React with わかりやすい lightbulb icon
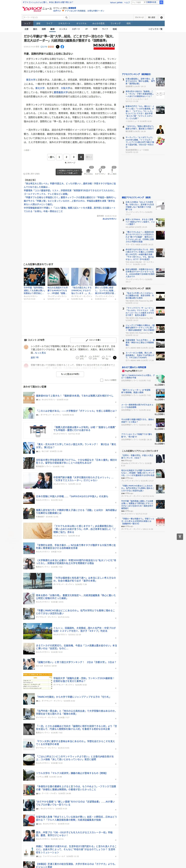 100,171
